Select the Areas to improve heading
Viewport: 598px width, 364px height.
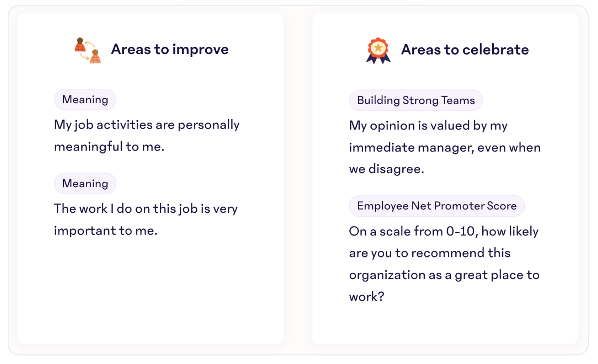pos(170,50)
